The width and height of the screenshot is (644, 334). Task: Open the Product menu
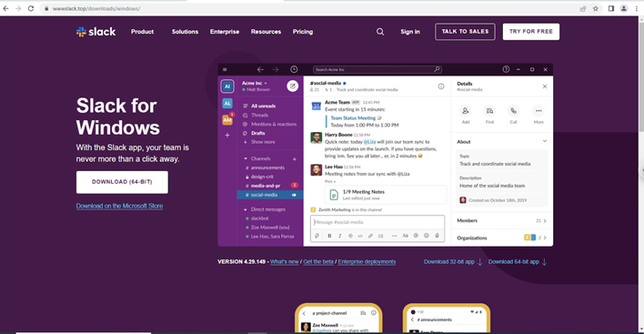tap(142, 32)
